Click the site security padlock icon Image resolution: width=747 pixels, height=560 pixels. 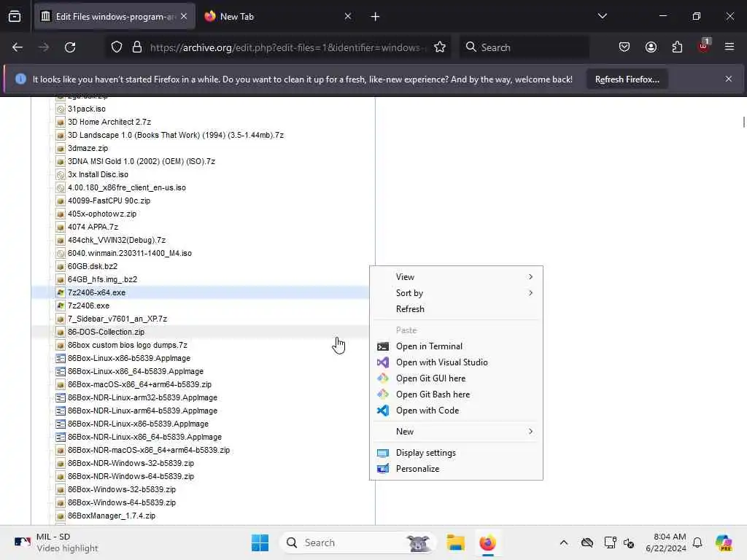[137, 47]
